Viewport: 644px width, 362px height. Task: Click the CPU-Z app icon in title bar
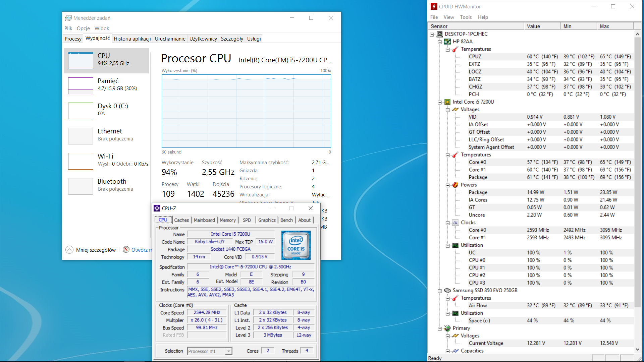tap(157, 208)
